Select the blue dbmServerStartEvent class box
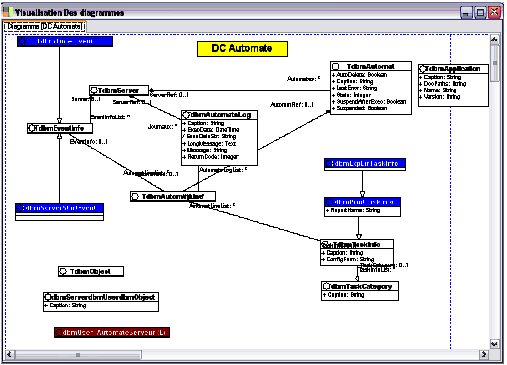This screenshot has height=365, width=507. pyautogui.click(x=59, y=212)
